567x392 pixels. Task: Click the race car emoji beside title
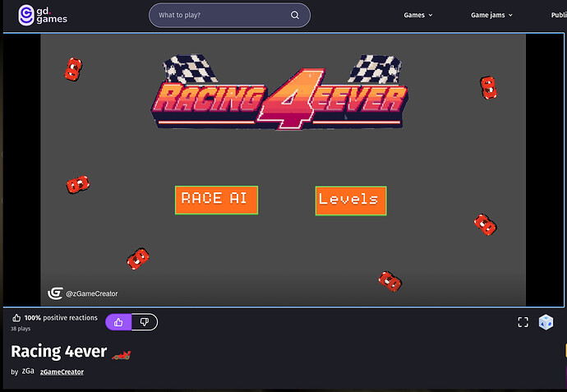point(122,355)
